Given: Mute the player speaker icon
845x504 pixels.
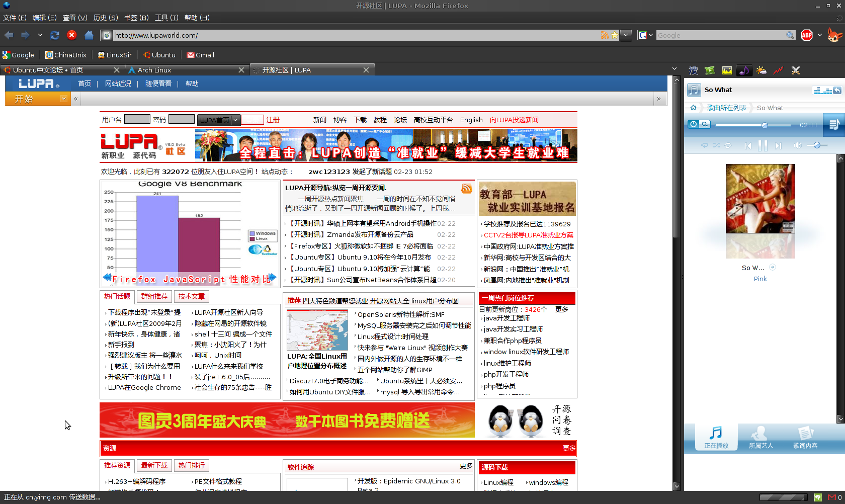Looking at the screenshot, I should click(797, 145).
